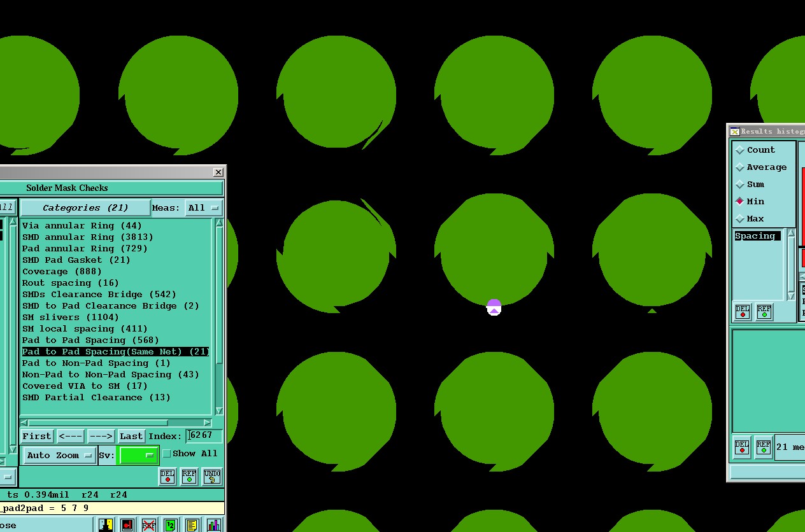Click lower DEL icon in Results histogram
This screenshot has height=532, width=805.
(x=742, y=447)
